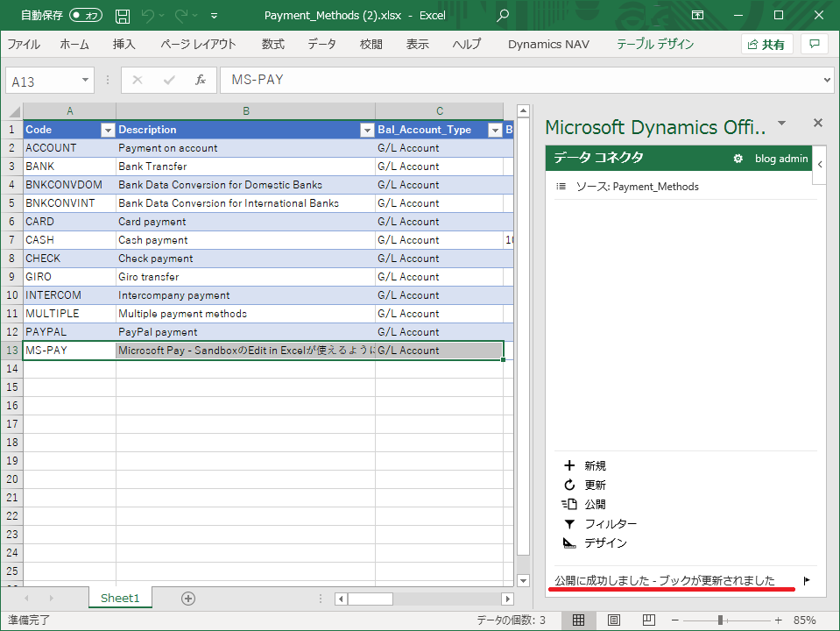This screenshot has height=631, width=840.
Task: Switch to Page Layout view icon
Action: (x=614, y=620)
